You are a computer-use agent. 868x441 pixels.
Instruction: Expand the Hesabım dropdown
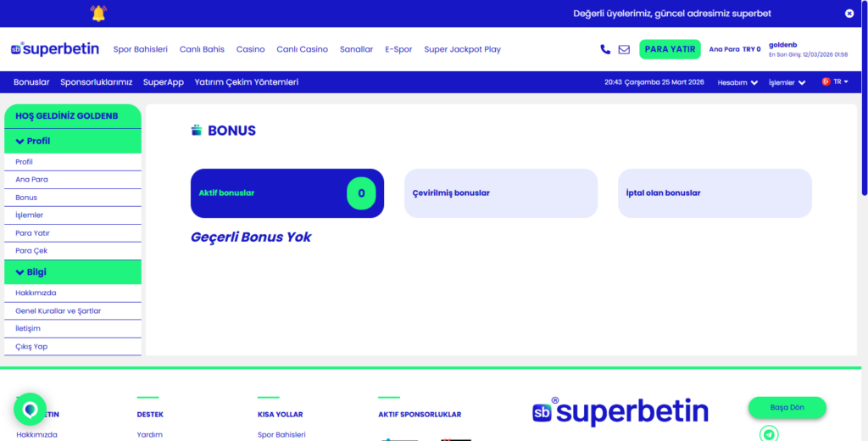coord(737,82)
